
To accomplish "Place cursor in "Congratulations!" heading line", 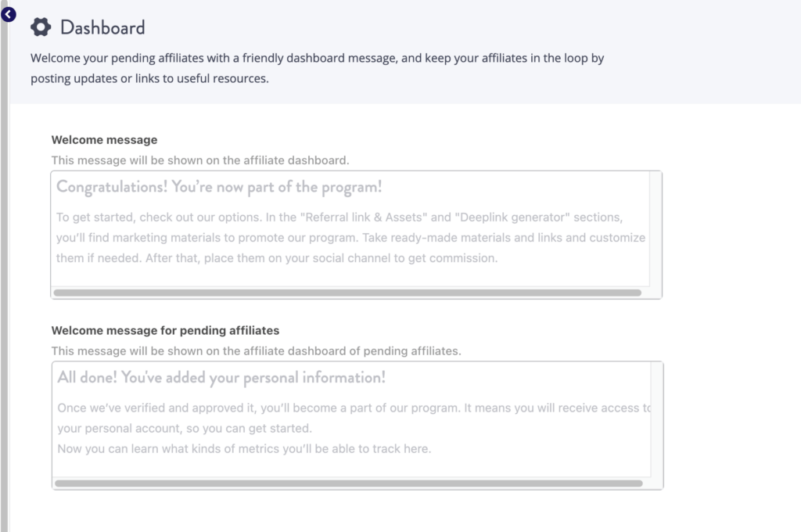I will [219, 188].
